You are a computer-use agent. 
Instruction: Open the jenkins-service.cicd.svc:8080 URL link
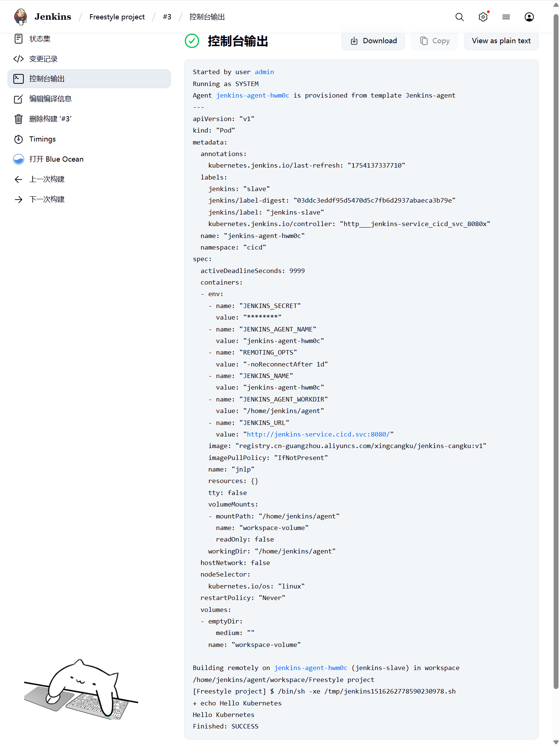[x=318, y=434]
